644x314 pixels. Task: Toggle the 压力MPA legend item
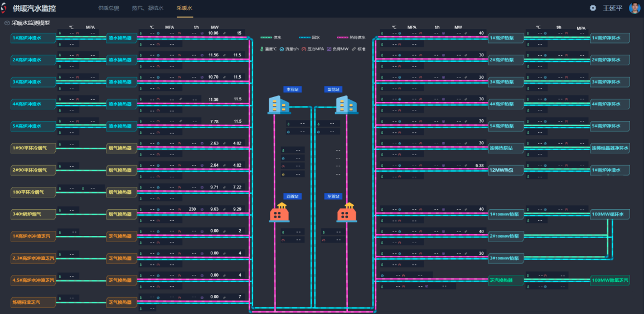313,49
